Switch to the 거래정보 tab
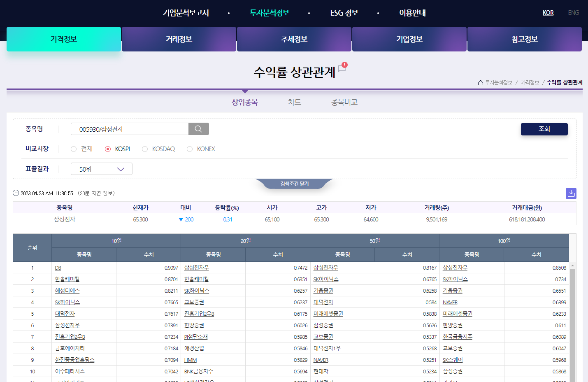This screenshot has height=382, width=588. [179, 39]
